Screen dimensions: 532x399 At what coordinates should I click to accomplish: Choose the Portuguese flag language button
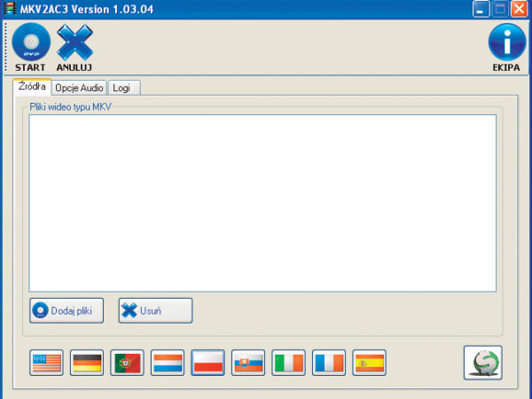pyautogui.click(x=127, y=363)
